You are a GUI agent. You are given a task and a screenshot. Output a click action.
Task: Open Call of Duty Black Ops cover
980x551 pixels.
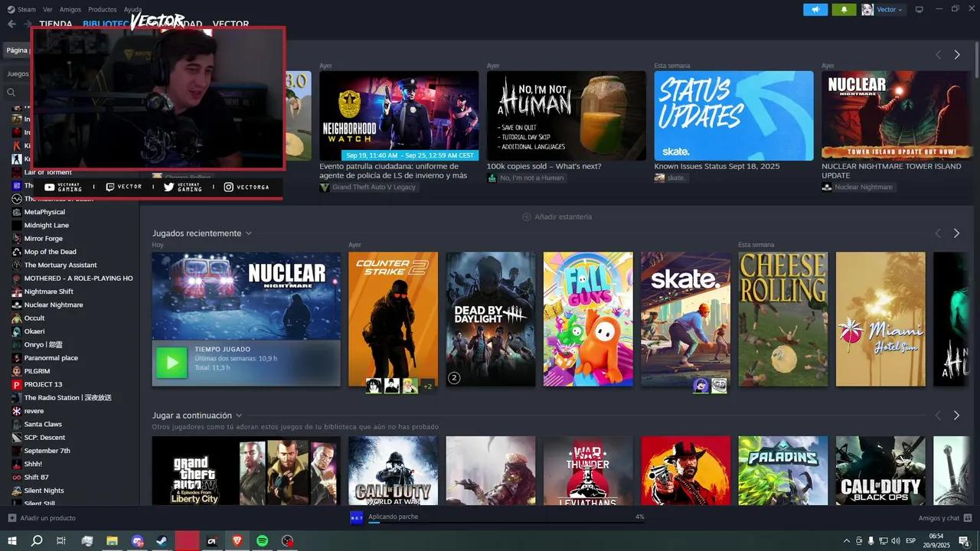pos(880,471)
